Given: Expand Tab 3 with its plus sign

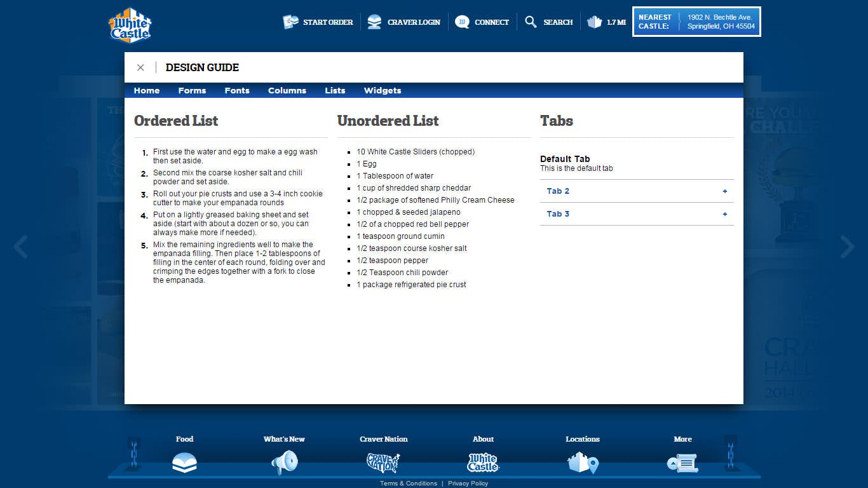Looking at the screenshot, I should (724, 214).
